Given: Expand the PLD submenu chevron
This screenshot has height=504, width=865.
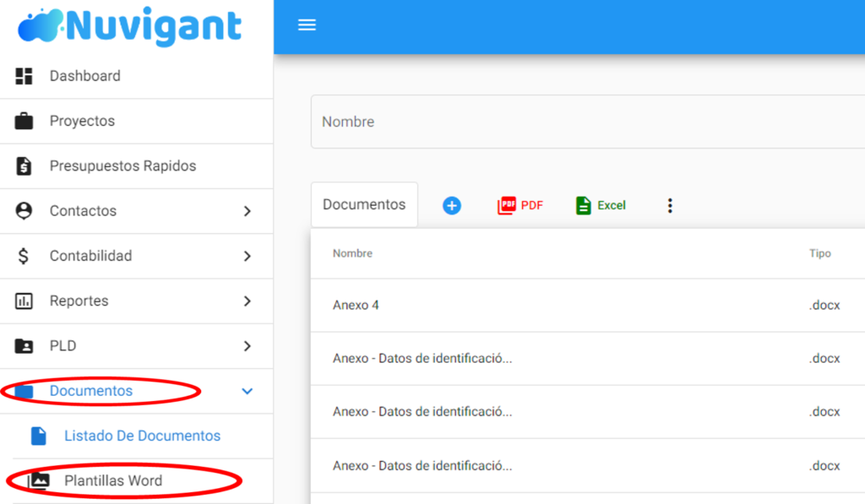Looking at the screenshot, I should click(248, 346).
